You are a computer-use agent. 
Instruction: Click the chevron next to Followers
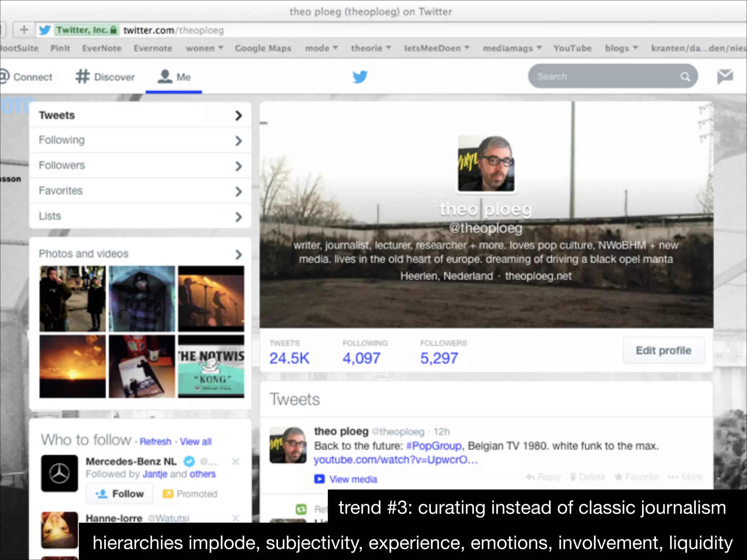[239, 166]
